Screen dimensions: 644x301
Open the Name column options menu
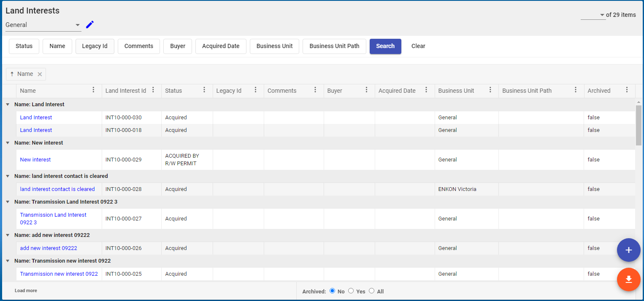point(93,90)
